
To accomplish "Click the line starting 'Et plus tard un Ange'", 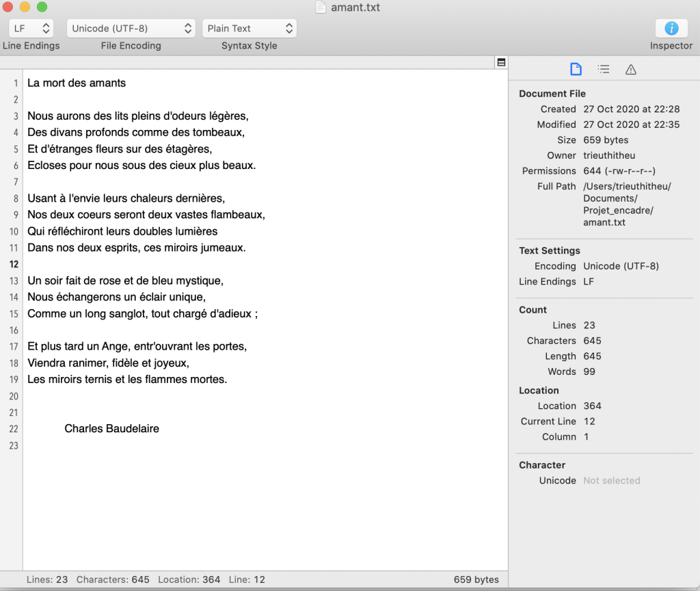I will click(x=137, y=347).
